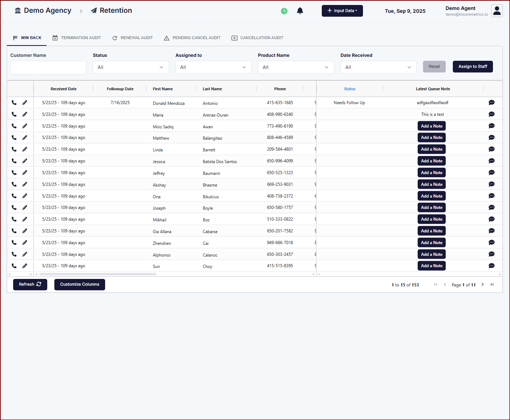Open the notification bell

tap(300, 11)
